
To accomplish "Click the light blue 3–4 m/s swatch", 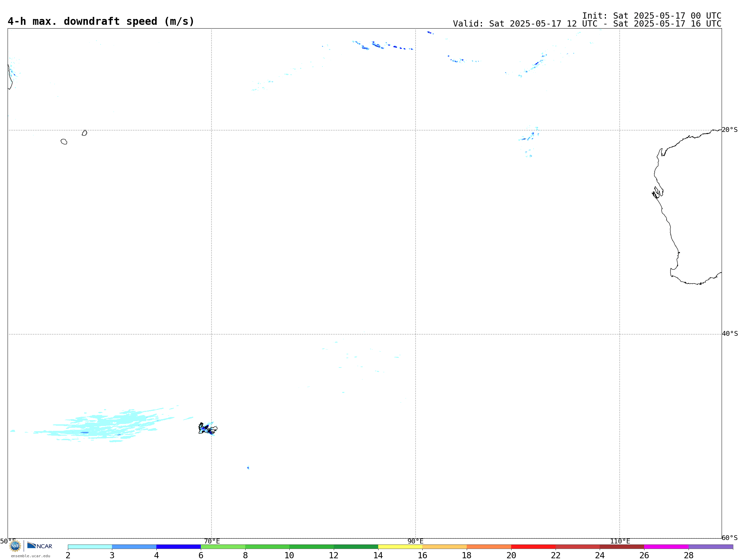I will (x=134, y=547).
